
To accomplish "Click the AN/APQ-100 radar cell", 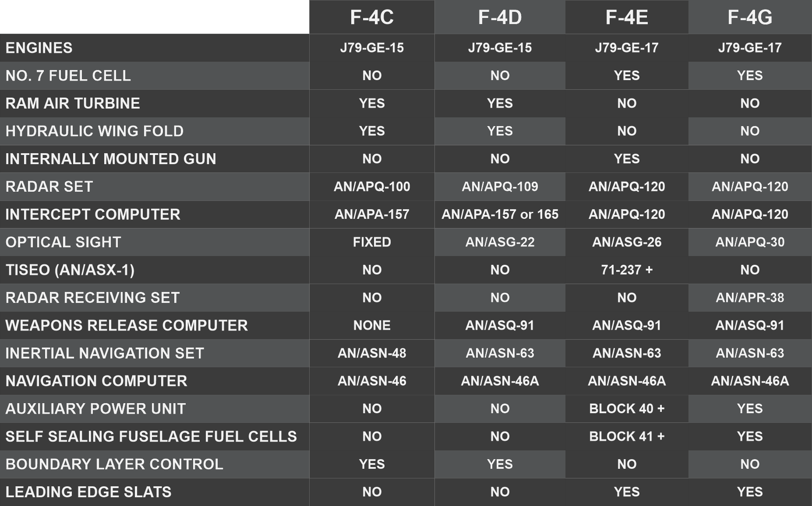I will tap(372, 186).
